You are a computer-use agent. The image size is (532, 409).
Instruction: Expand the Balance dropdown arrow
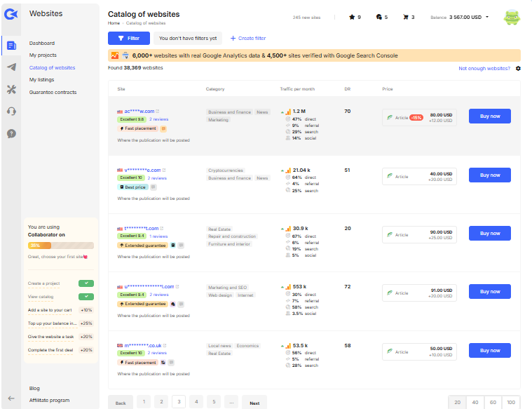tap(487, 17)
